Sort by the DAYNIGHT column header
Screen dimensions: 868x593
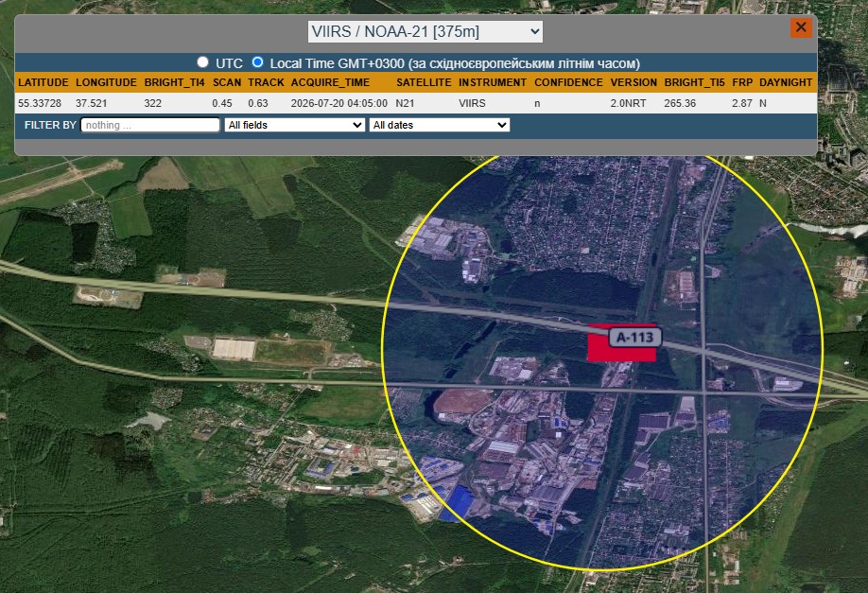(786, 82)
